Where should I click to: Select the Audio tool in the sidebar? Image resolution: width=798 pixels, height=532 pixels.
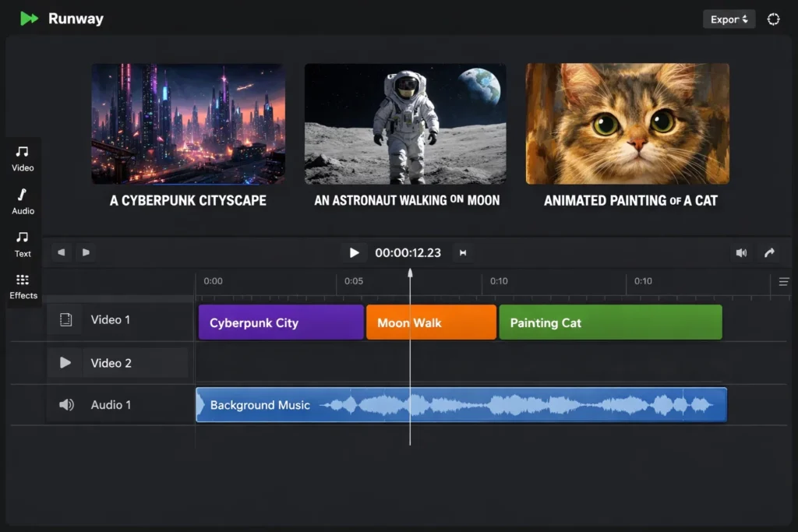pyautogui.click(x=22, y=201)
